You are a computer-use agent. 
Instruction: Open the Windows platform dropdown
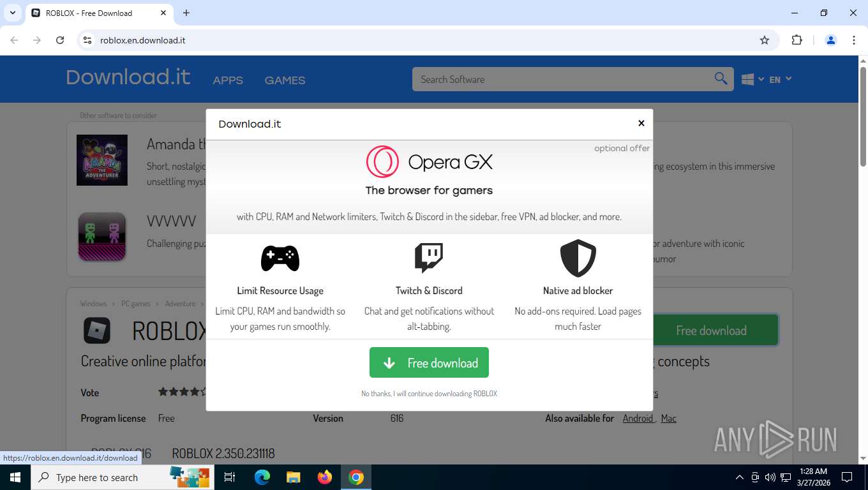tap(752, 79)
